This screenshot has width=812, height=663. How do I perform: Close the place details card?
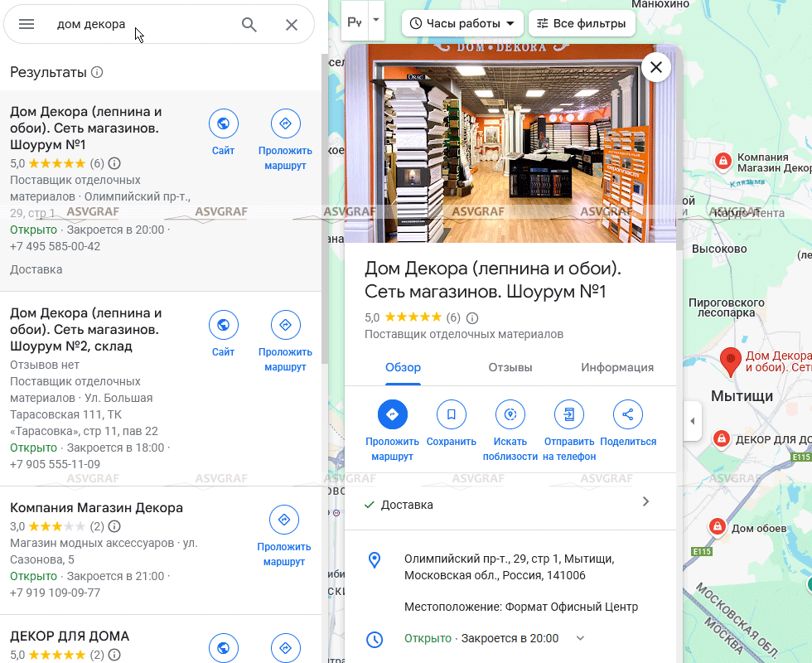656,67
